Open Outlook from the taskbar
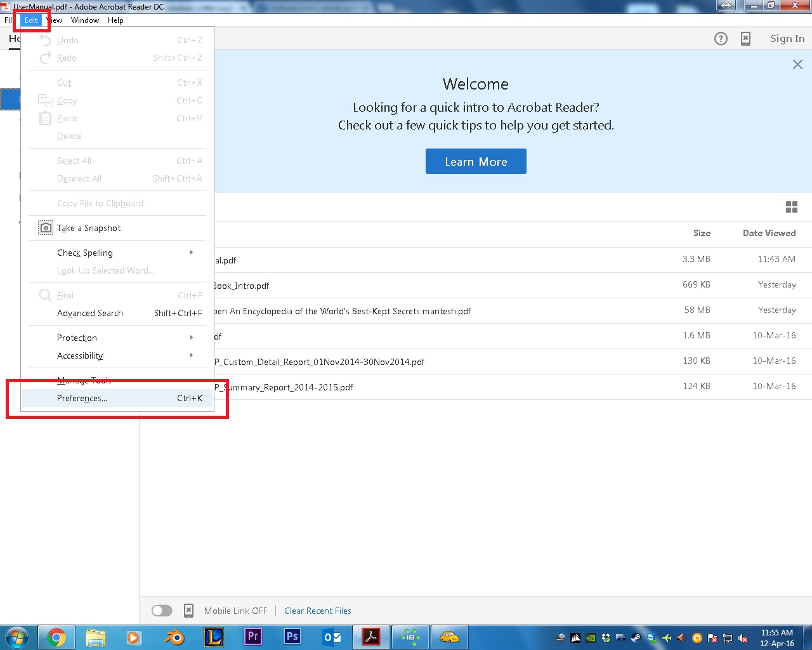812x650 pixels. pos(332,637)
